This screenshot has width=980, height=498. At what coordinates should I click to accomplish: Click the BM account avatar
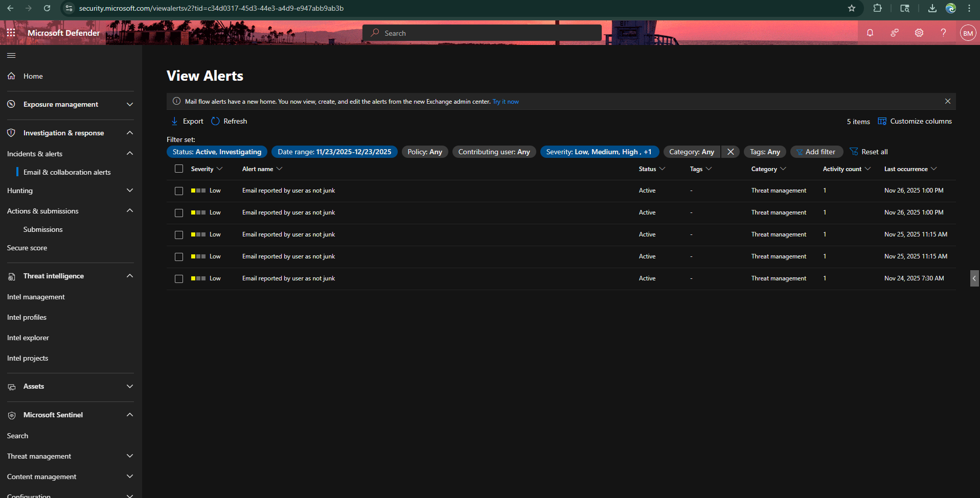967,32
